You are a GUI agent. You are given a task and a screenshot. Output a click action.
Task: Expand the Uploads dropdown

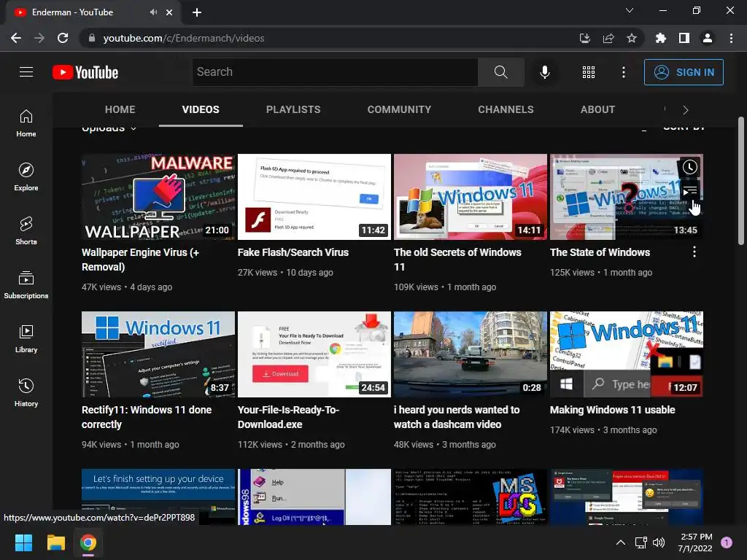point(109,128)
